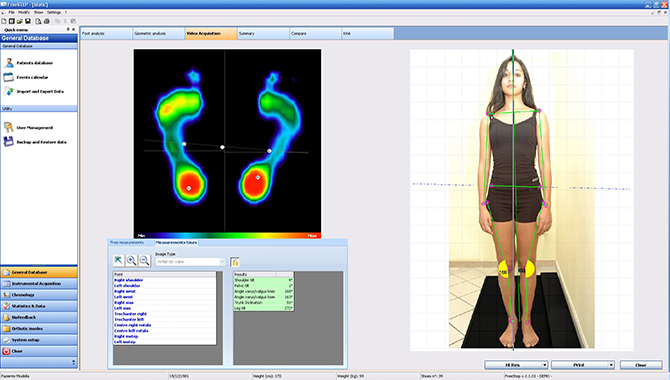This screenshot has width=670, height=380.
Task: Select the arrow pointer tool icon
Action: coord(118,261)
